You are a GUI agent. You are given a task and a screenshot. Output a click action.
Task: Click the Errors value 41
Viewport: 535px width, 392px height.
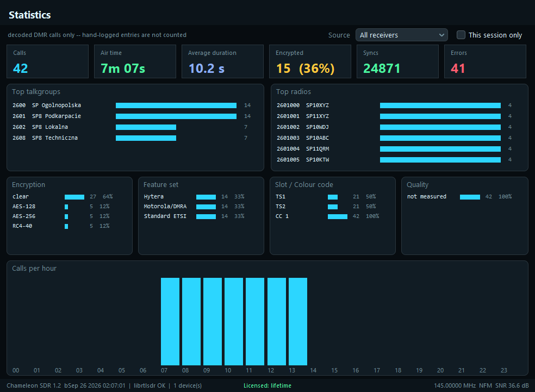[458, 69]
